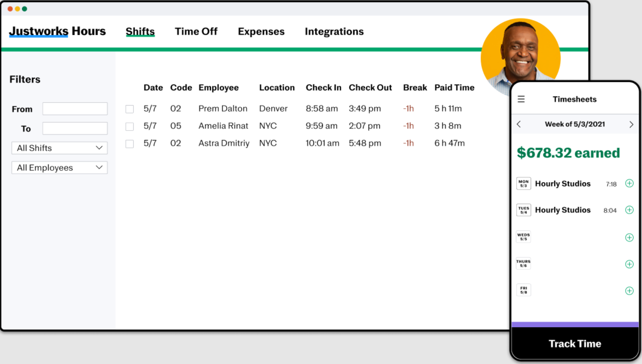
Task: Click the Timesheets title on phone
Action: [574, 99]
